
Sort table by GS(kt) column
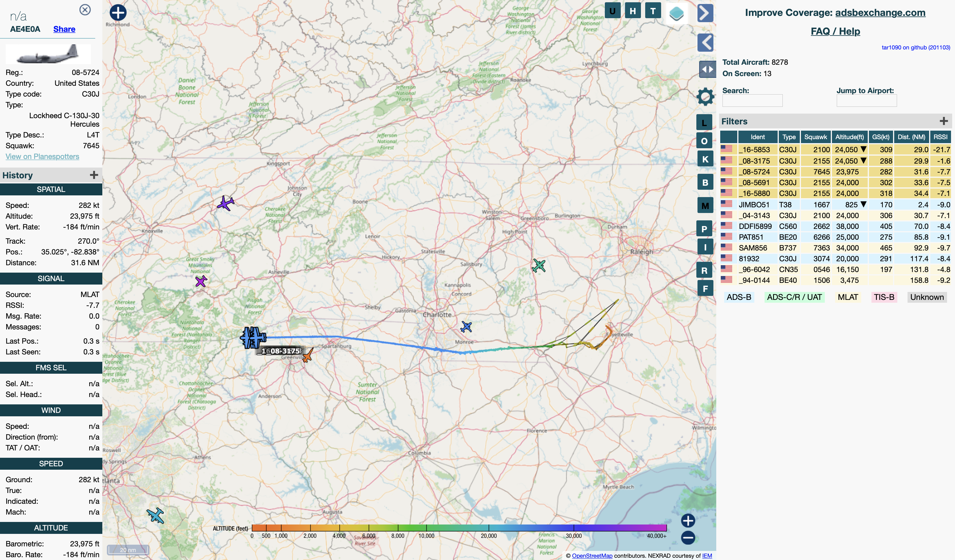(x=881, y=137)
